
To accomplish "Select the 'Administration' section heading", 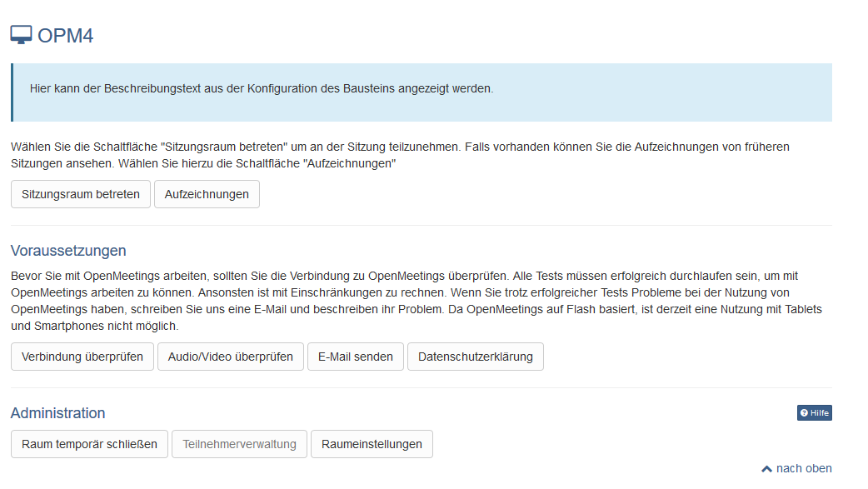I will [57, 413].
